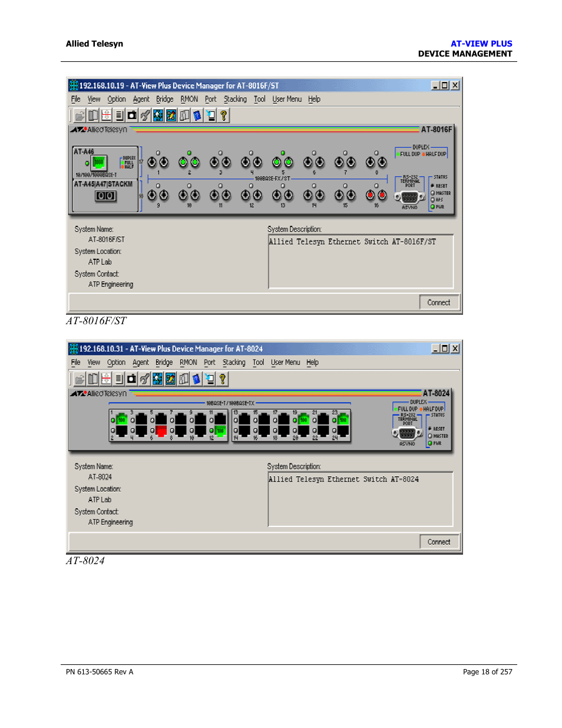Open the RMON menu in AT-8016F/ST window
Screen dimensions: 562x728
189,99
